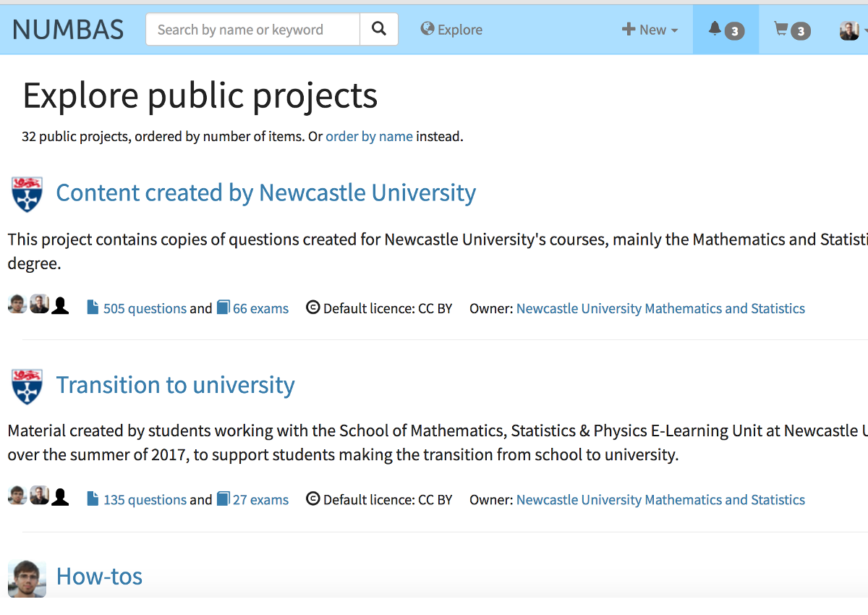
Task: Click silhouette member avatar under Transition to university
Action: (61, 496)
